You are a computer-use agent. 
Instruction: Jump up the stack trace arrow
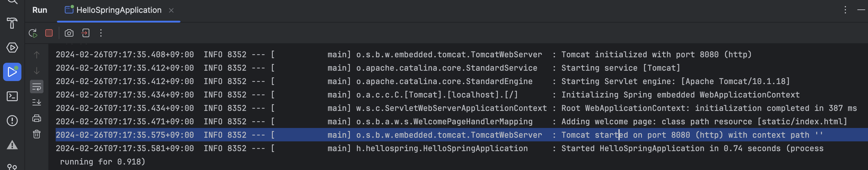pos(37,55)
